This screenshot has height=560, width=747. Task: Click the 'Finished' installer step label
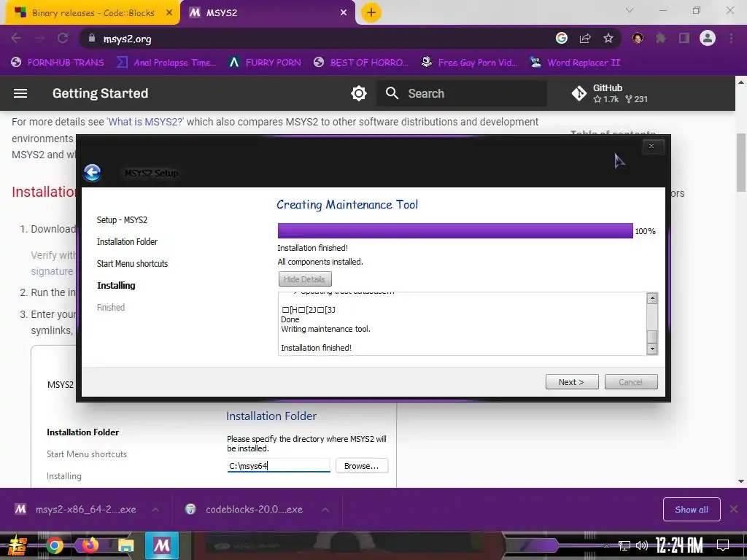pos(111,308)
